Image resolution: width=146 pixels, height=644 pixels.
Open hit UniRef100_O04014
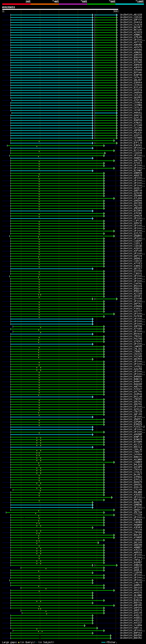[x=131, y=22]
